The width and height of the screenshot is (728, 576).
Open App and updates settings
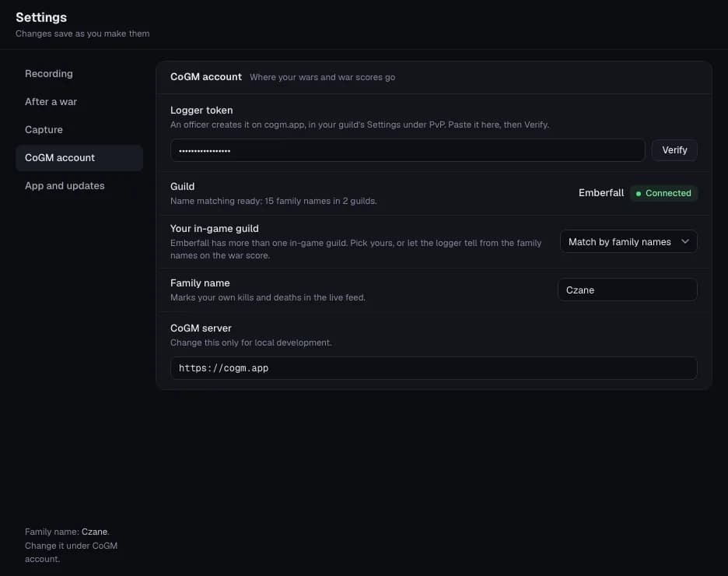coord(79,186)
